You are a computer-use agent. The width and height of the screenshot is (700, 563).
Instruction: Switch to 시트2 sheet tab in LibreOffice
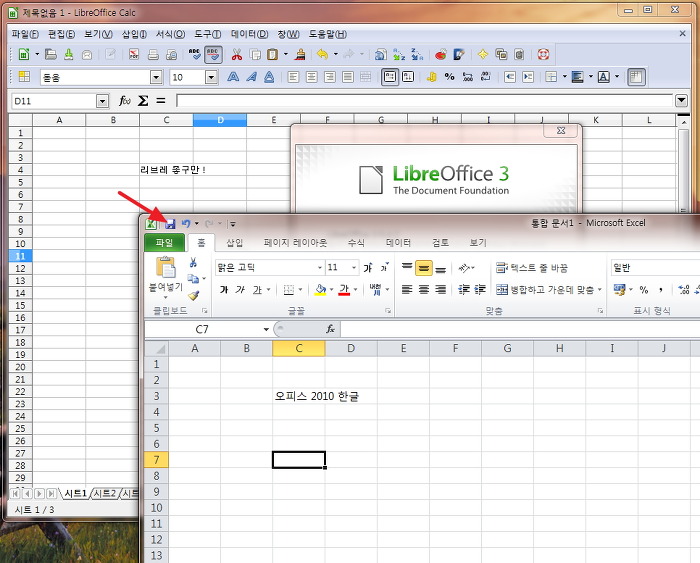[104, 493]
